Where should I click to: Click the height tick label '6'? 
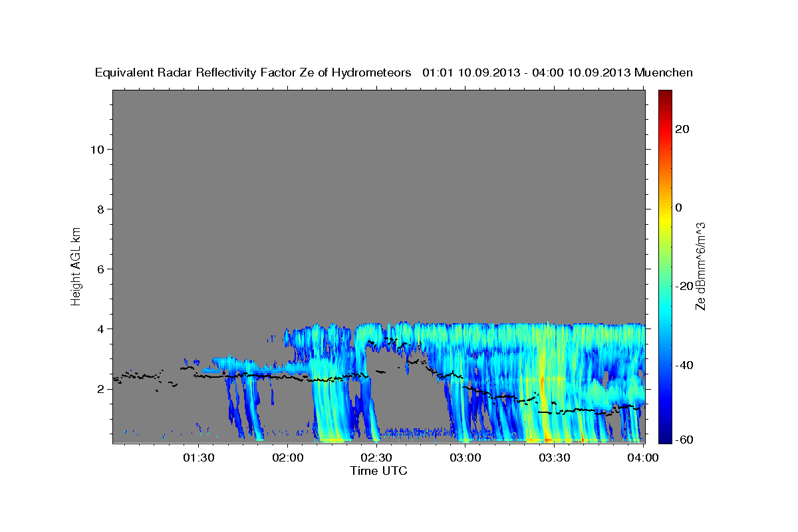point(101,269)
